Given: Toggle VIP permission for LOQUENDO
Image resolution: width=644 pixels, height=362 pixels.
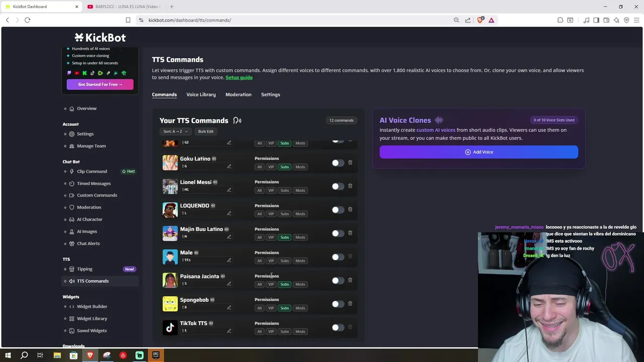Looking at the screenshot, I should click(x=271, y=214).
